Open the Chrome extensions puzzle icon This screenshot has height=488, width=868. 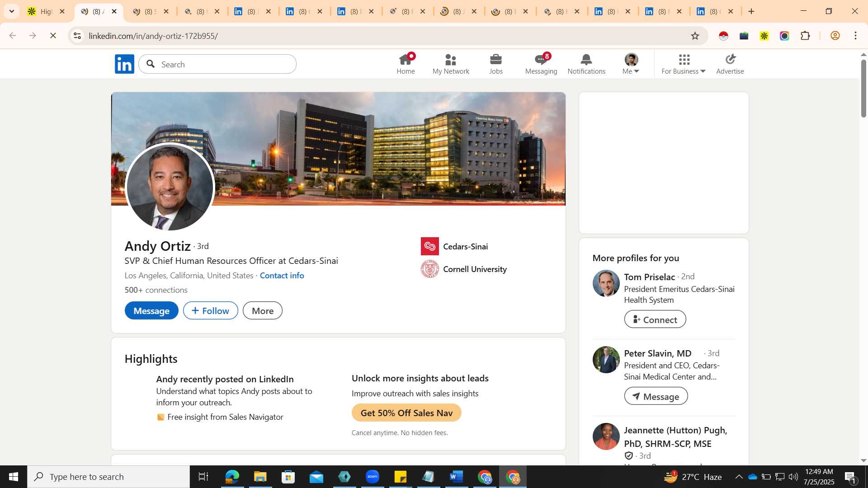point(805,36)
